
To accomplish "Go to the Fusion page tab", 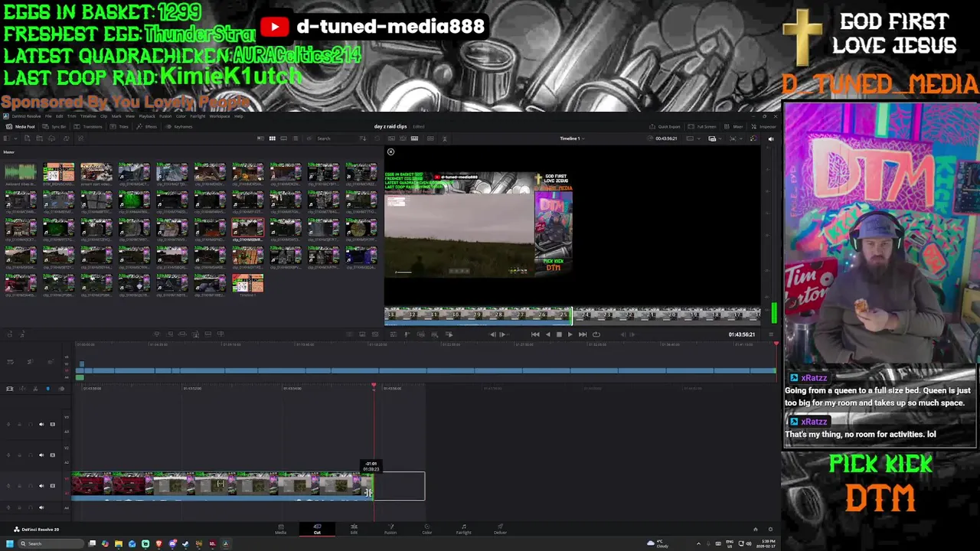I will pos(390,529).
